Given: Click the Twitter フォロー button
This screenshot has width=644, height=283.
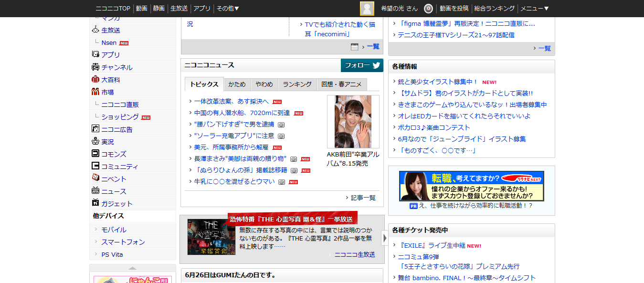Looking at the screenshot, I should click(362, 65).
